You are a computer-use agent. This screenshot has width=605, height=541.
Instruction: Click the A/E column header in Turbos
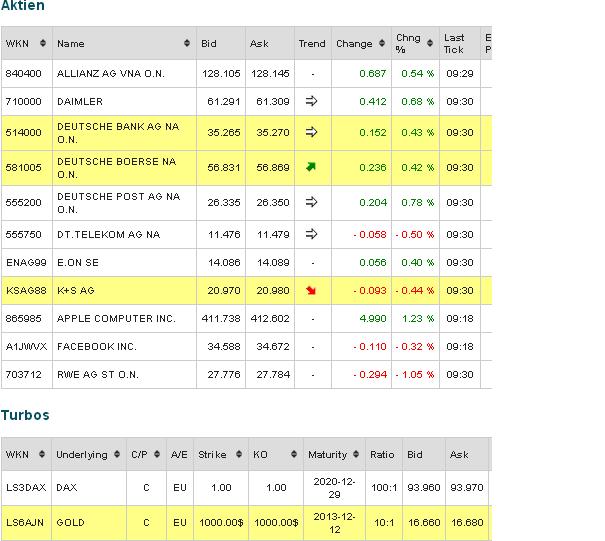pyautogui.click(x=180, y=454)
